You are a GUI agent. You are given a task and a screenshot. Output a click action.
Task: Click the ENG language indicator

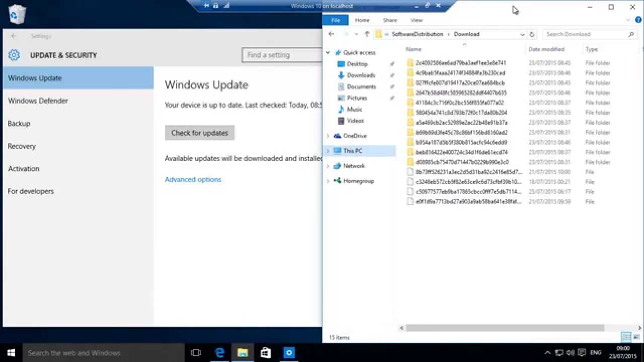(596, 352)
